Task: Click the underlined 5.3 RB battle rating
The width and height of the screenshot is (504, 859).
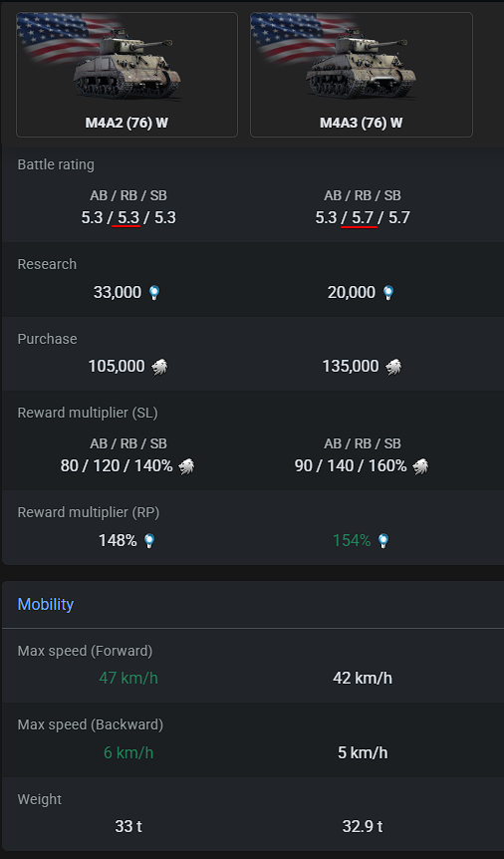Action: (x=127, y=218)
